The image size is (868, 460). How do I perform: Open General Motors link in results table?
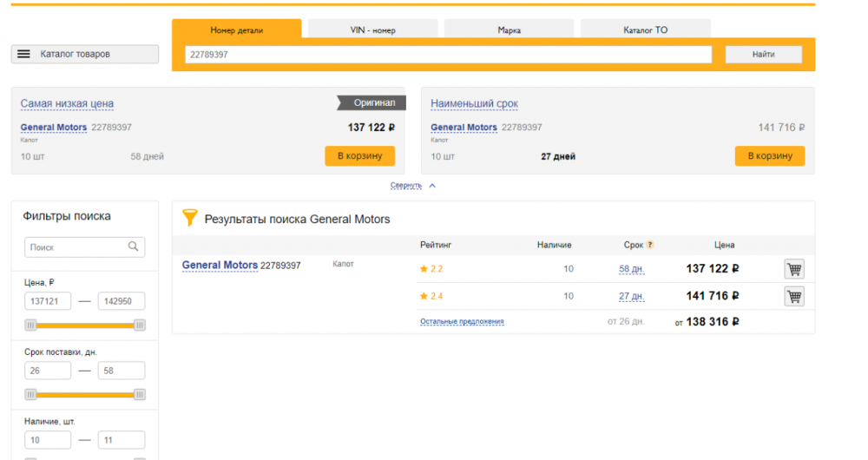tap(220, 265)
